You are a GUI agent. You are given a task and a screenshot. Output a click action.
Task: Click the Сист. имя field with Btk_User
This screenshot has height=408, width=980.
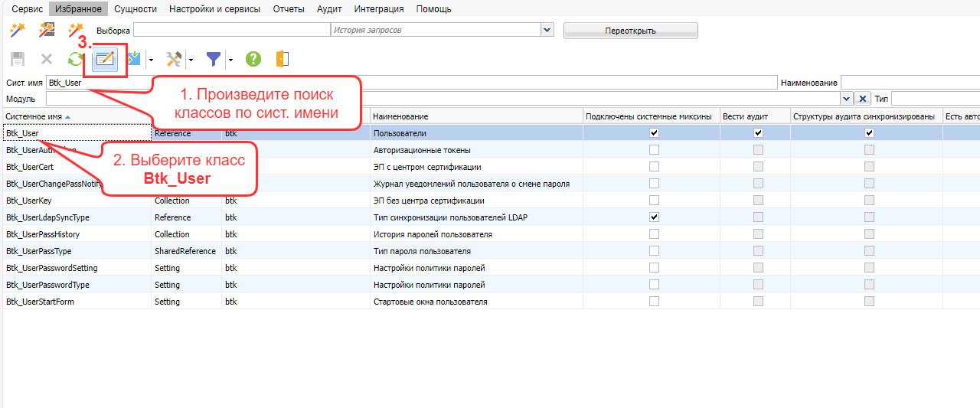411,82
